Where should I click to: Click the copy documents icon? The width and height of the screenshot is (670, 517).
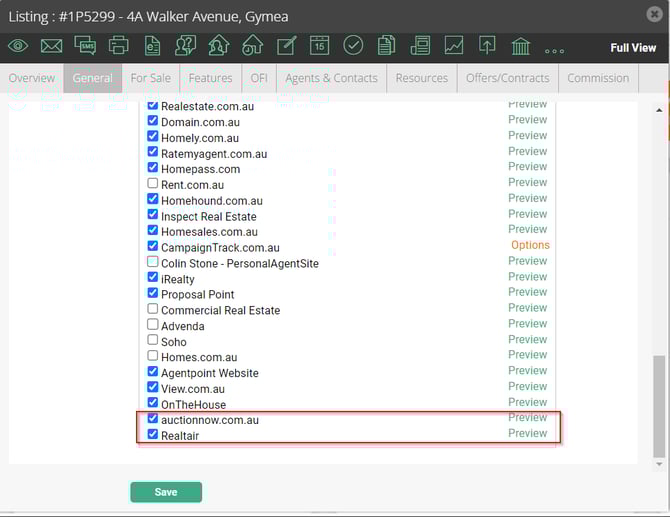386,45
